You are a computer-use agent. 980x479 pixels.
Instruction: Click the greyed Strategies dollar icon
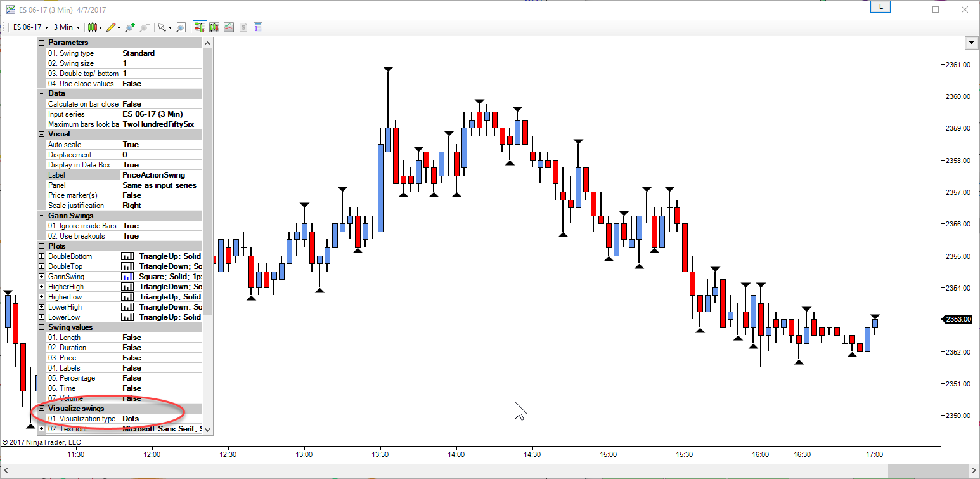tap(243, 27)
